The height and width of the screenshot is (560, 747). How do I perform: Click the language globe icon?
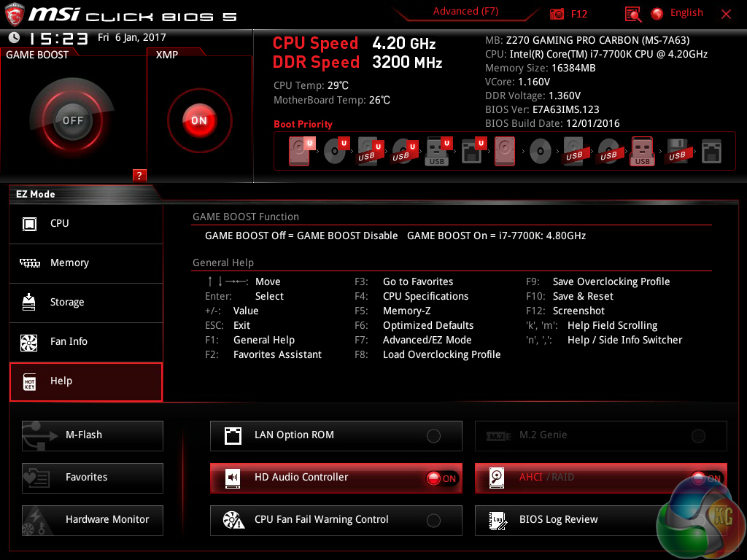pos(657,14)
